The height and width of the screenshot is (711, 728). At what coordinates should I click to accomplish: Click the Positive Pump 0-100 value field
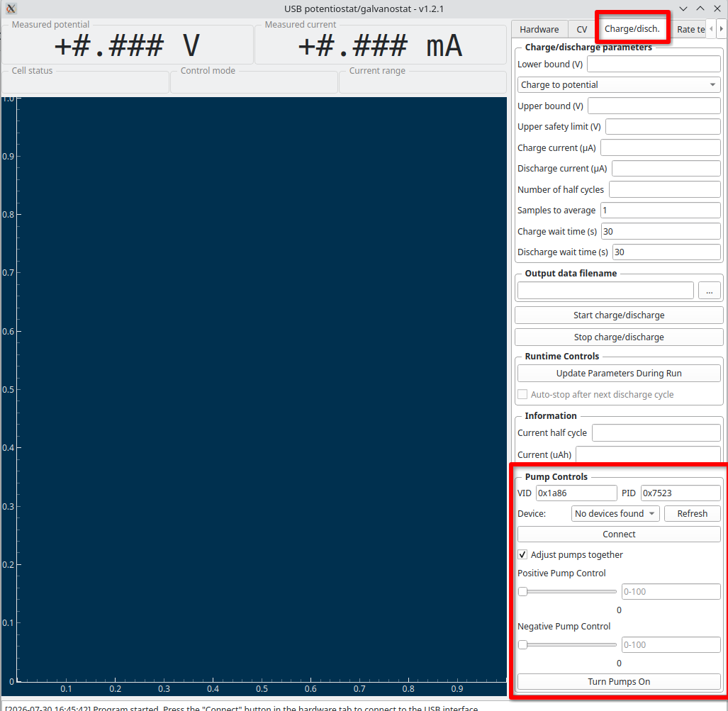point(671,592)
